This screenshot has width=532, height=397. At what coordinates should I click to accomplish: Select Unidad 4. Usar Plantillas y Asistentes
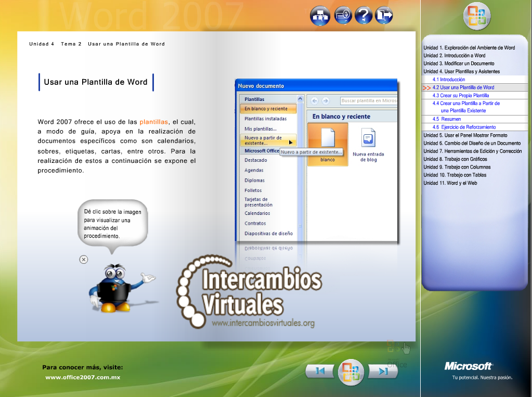click(x=461, y=71)
